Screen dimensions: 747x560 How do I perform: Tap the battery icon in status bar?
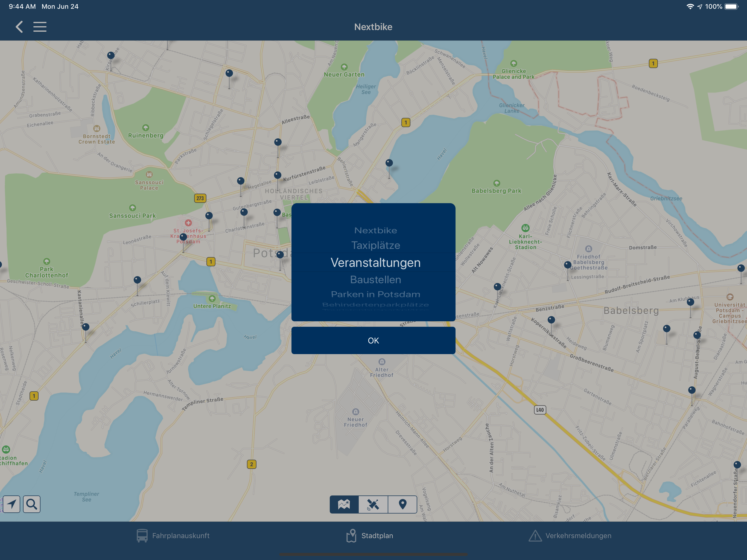point(732,6)
